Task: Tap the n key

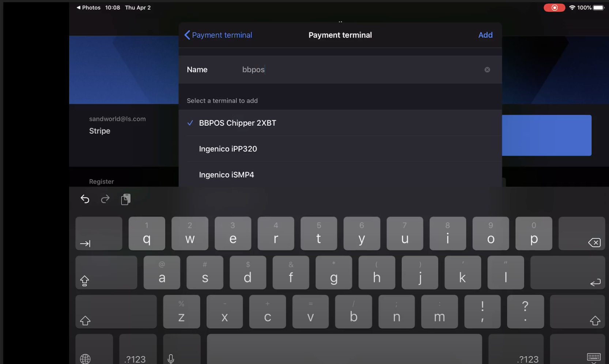Action: (x=397, y=312)
